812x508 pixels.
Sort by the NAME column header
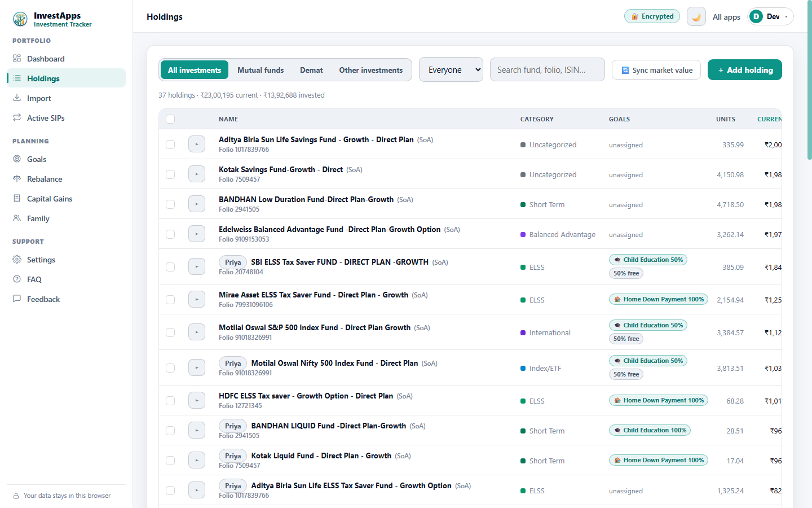(228, 119)
